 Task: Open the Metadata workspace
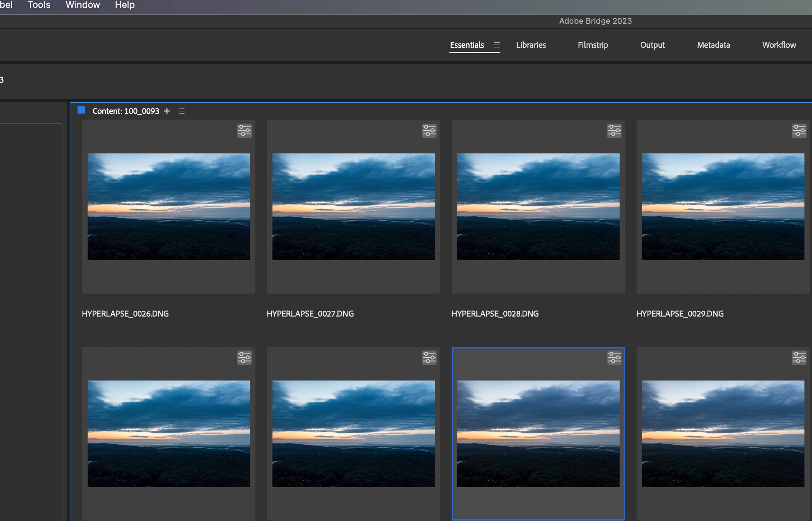click(x=713, y=45)
